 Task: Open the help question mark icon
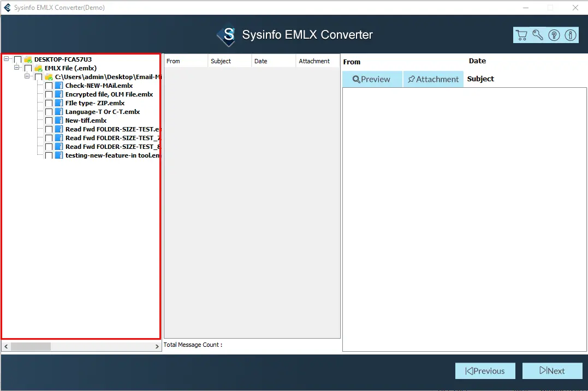pyautogui.click(x=554, y=35)
